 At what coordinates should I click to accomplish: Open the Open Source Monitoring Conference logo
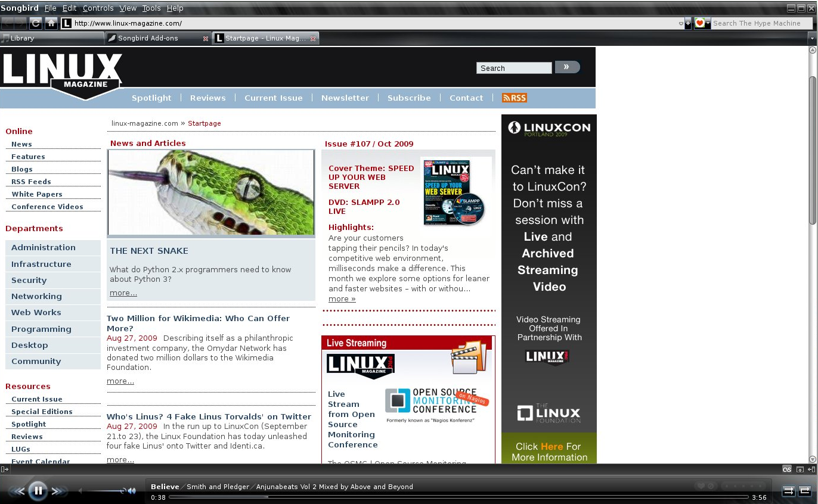437,405
